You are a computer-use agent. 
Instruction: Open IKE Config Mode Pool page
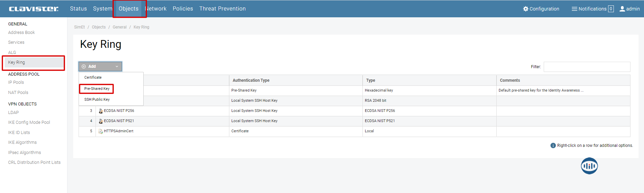pyautogui.click(x=29, y=122)
